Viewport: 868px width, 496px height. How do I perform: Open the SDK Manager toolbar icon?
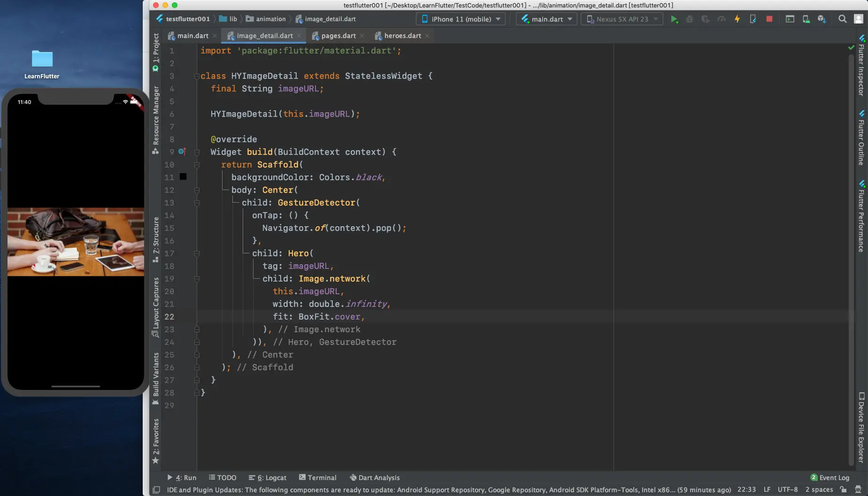pyautogui.click(x=822, y=19)
